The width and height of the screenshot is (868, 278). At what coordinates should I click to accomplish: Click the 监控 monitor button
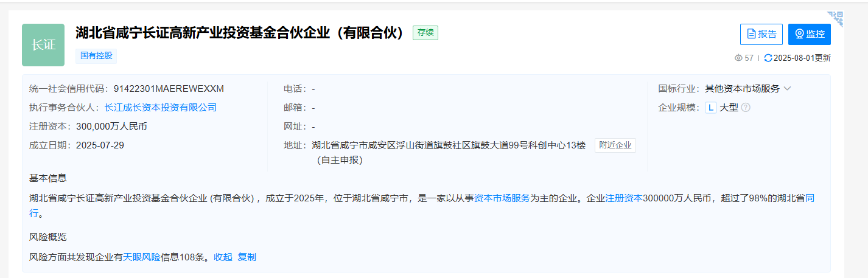[x=809, y=34]
